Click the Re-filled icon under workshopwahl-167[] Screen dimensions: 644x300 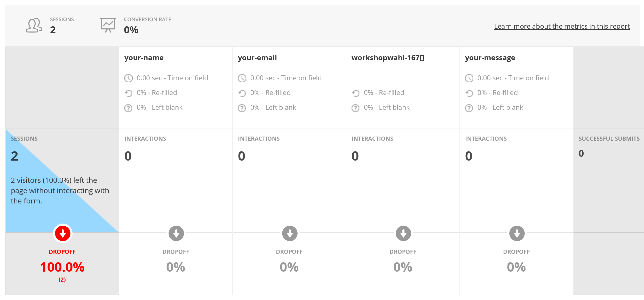(x=356, y=93)
